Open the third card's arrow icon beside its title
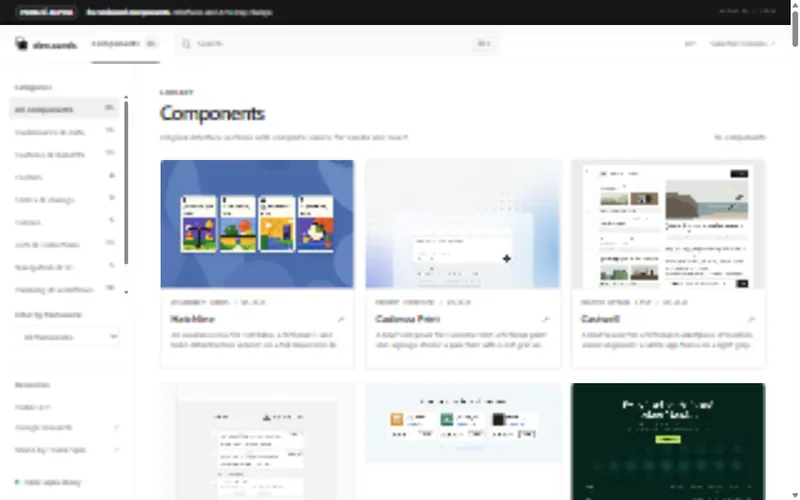This screenshot has height=500, width=800. click(x=751, y=319)
